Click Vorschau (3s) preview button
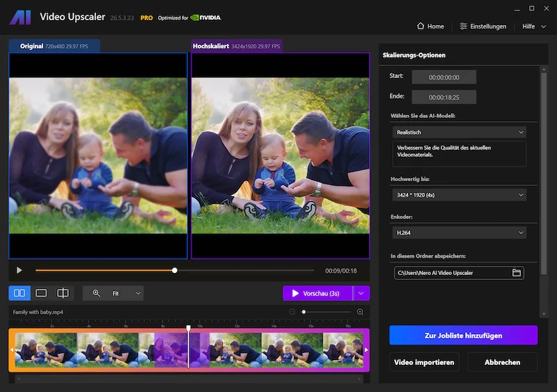 coord(317,293)
